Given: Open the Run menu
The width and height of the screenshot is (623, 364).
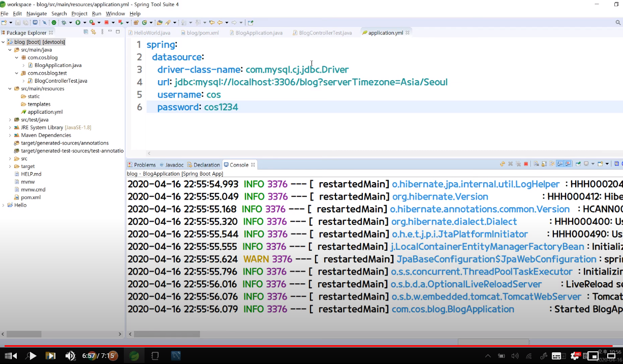Looking at the screenshot, I should tap(97, 14).
